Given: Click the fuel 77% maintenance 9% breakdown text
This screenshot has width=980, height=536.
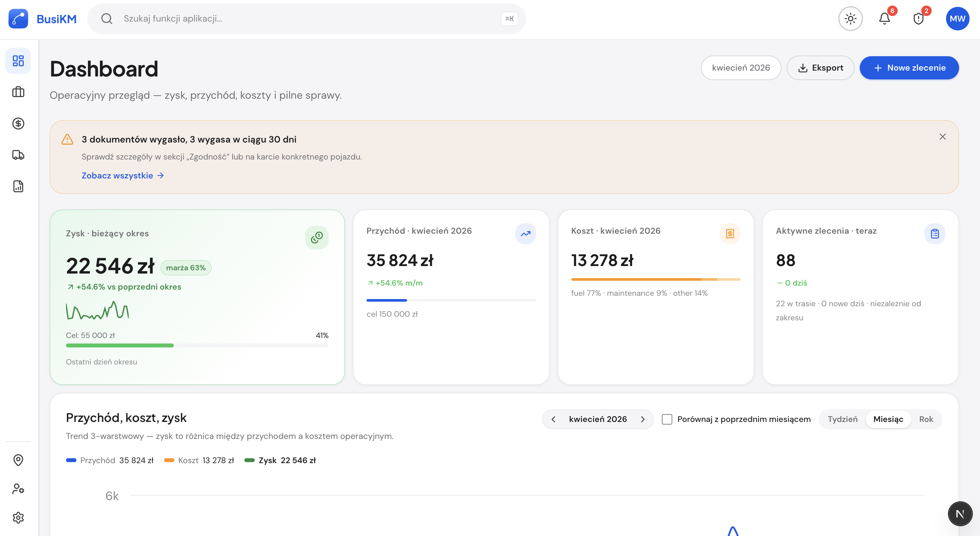Looking at the screenshot, I should (639, 293).
